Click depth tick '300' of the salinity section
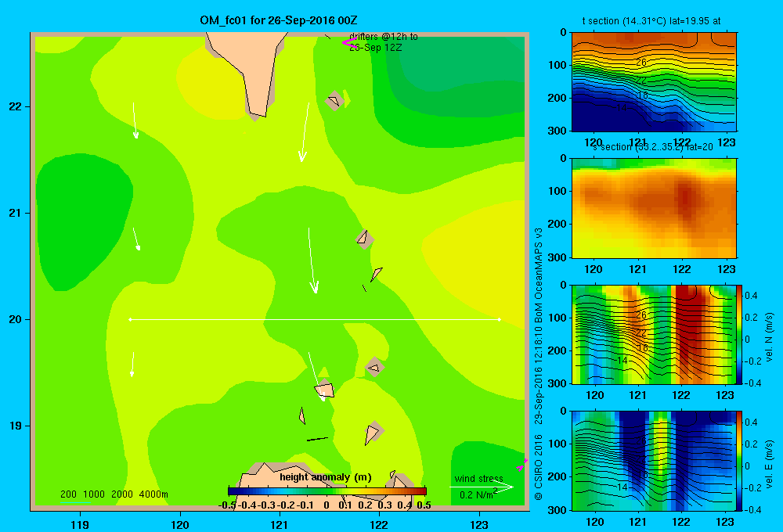 coord(557,257)
